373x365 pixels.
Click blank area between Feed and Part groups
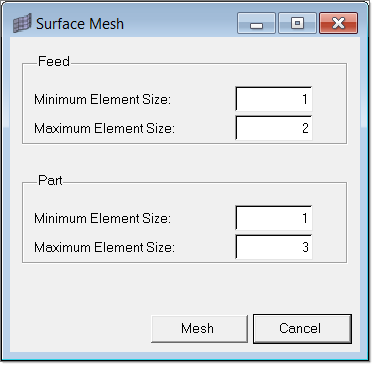184,162
